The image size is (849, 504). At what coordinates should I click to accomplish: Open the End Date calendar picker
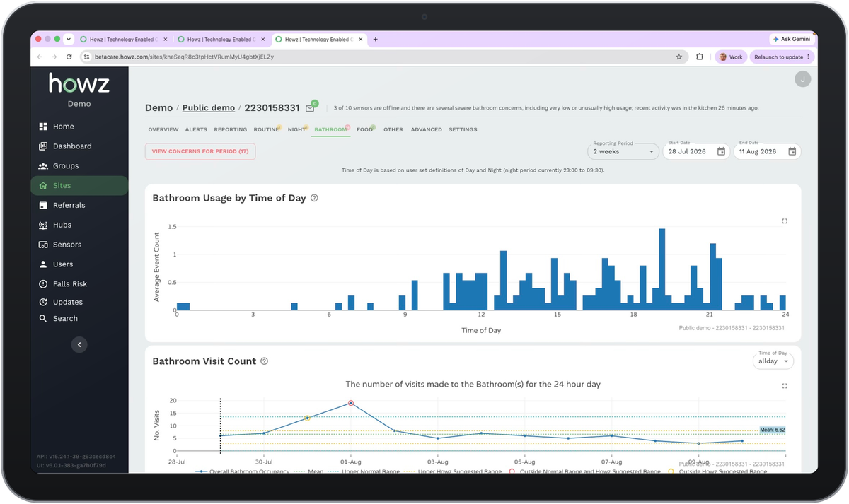(792, 151)
